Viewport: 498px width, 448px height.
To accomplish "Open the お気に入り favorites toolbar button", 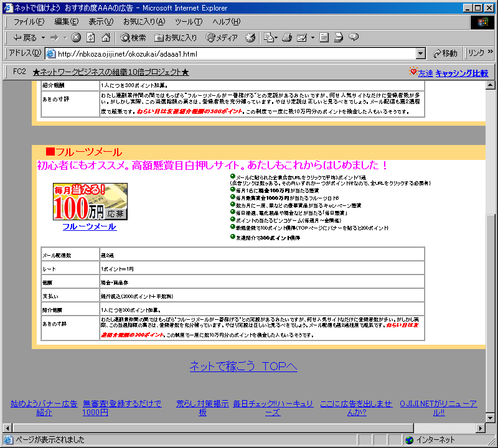I will pyautogui.click(x=176, y=38).
